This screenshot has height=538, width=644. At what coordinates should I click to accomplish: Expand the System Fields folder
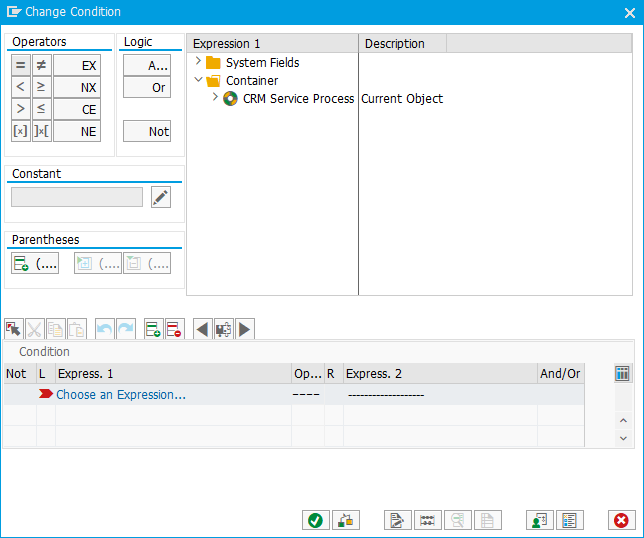[x=198, y=62]
